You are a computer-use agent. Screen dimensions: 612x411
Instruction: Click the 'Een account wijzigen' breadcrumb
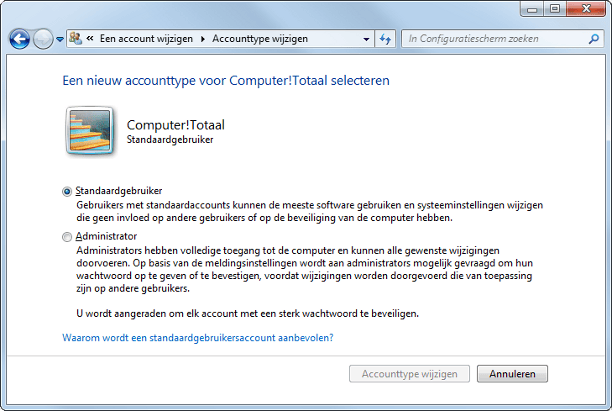(147, 39)
